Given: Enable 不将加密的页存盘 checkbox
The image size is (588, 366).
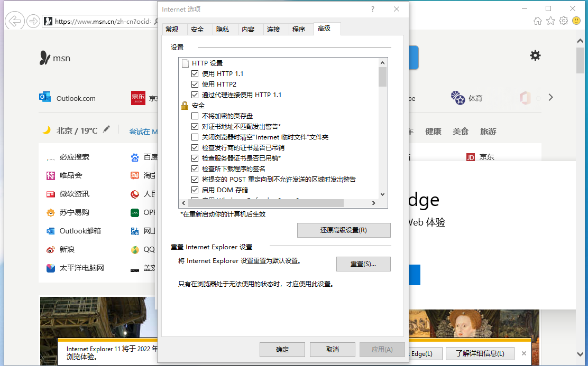Looking at the screenshot, I should [195, 116].
